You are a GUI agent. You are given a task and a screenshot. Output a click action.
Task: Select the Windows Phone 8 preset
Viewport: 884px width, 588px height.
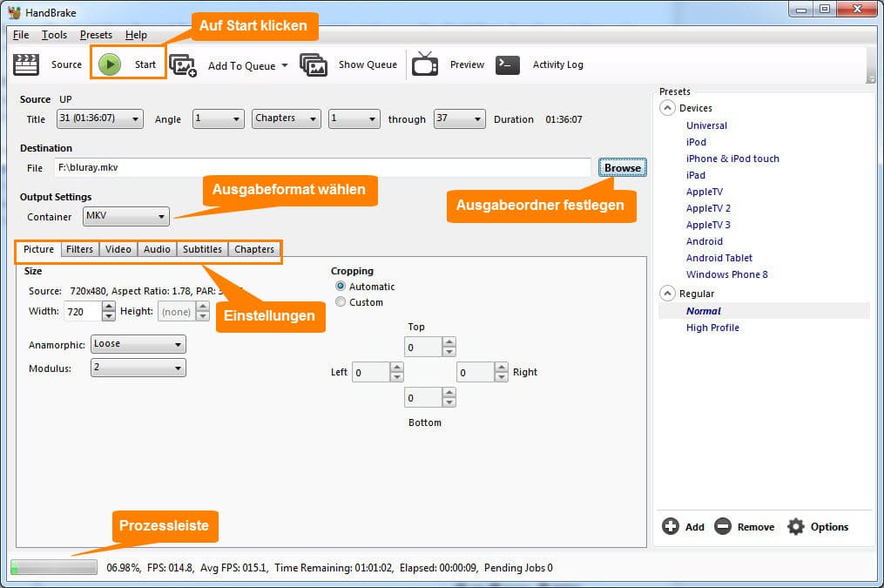726,274
